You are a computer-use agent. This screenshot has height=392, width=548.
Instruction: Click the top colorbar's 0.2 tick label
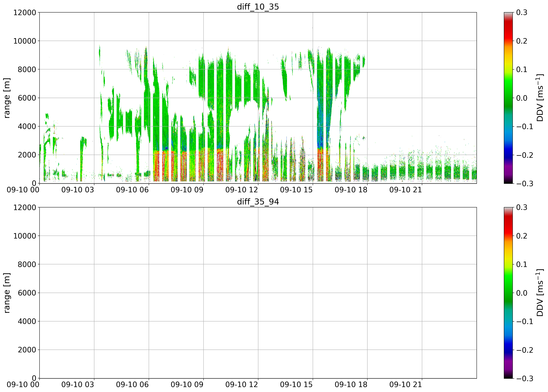(x=522, y=41)
